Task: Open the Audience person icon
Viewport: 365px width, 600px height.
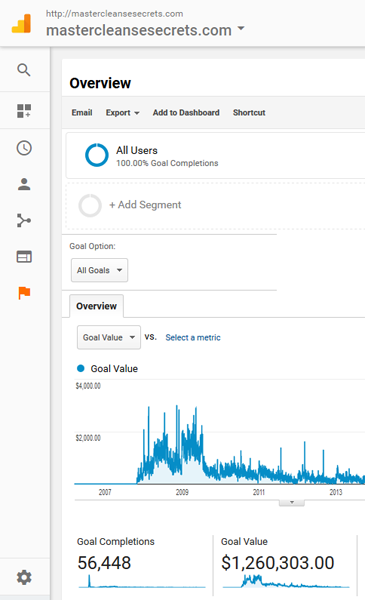Action: [24, 184]
